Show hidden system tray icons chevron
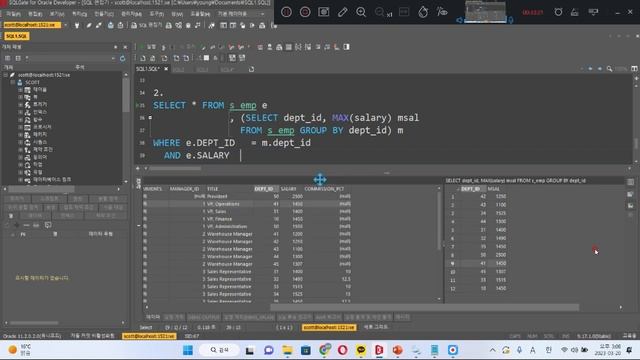Image resolution: width=640 pixels, height=360 pixels. pos(492,350)
